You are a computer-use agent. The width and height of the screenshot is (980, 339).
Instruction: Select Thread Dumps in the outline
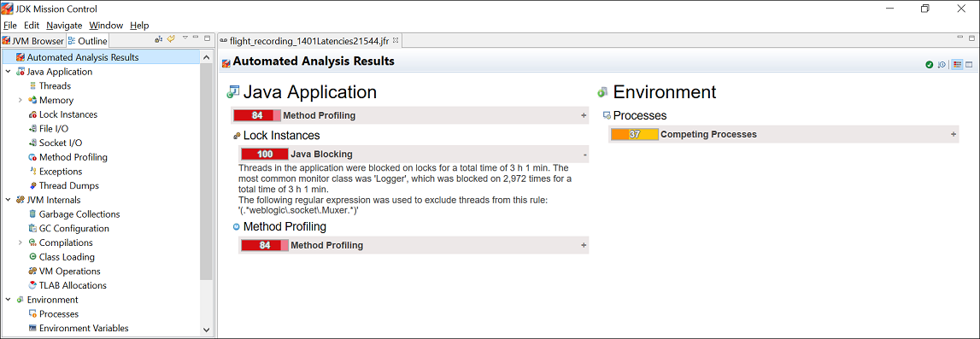pos(68,185)
